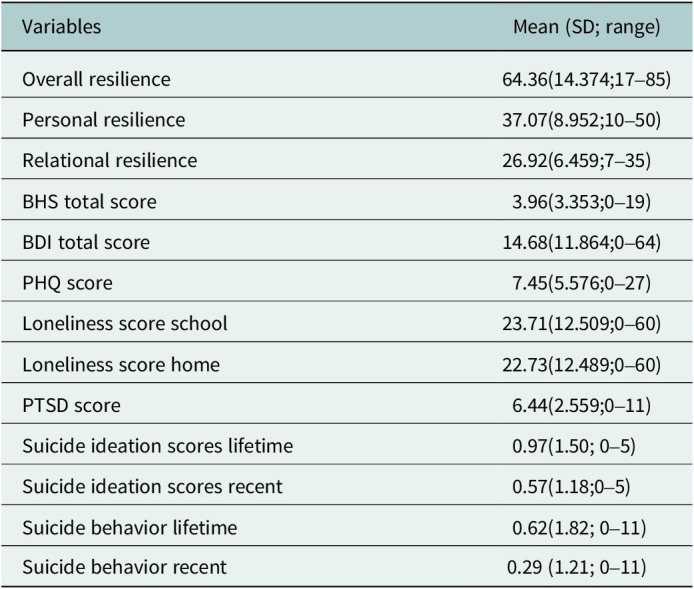Select the Relational resilience row label
This screenshot has width=694, height=589.
pyautogui.click(x=110, y=160)
